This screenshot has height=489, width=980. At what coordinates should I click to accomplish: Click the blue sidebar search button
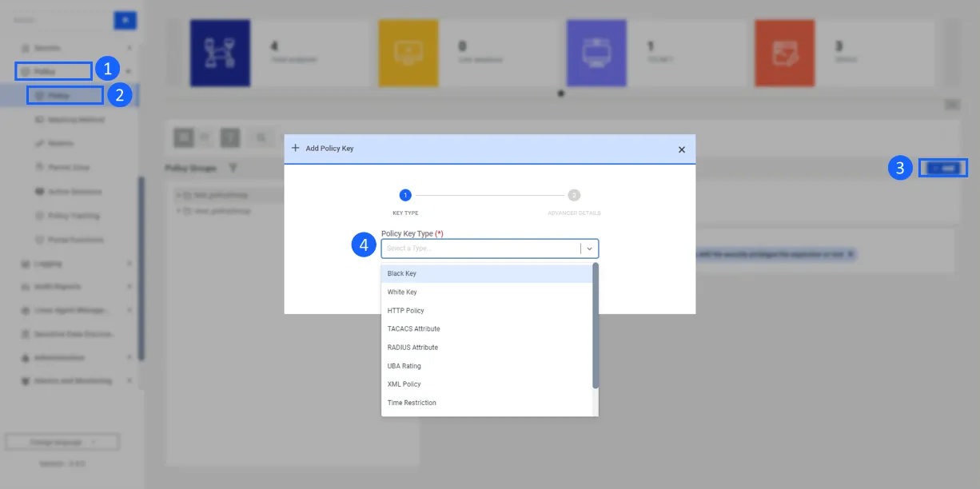(x=125, y=21)
